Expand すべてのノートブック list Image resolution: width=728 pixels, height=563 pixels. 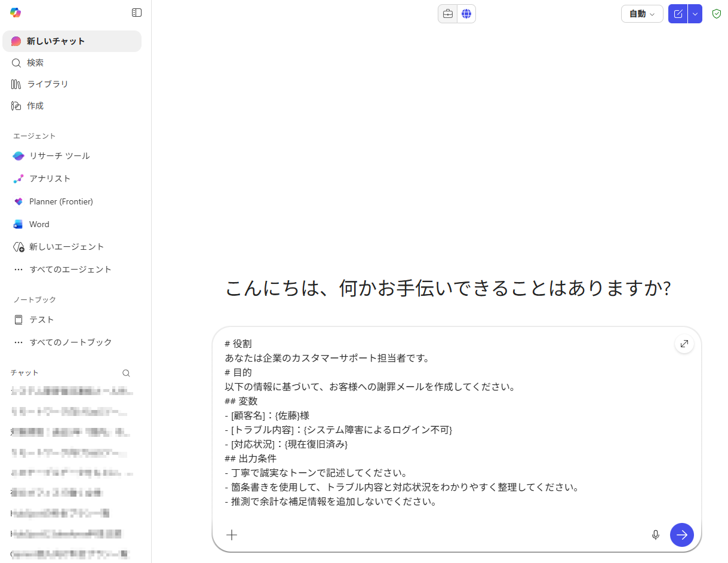(x=70, y=342)
